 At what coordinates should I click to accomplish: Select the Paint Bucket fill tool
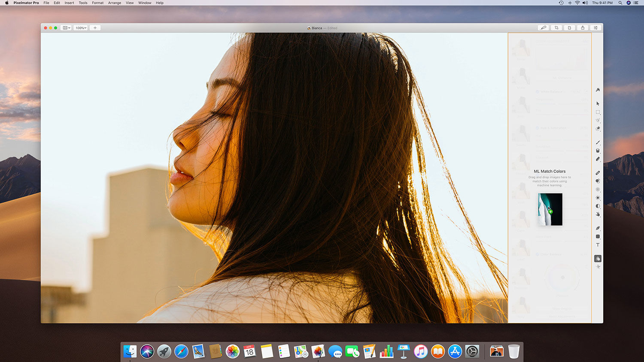coord(598,151)
